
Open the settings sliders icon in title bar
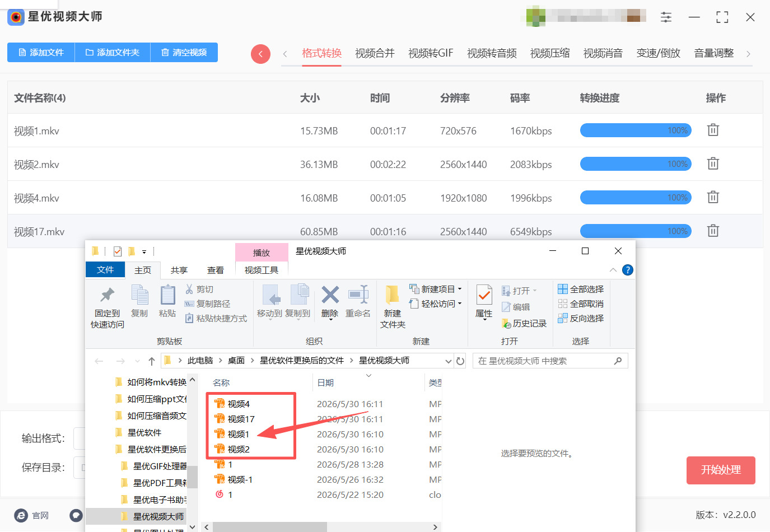pyautogui.click(x=666, y=17)
